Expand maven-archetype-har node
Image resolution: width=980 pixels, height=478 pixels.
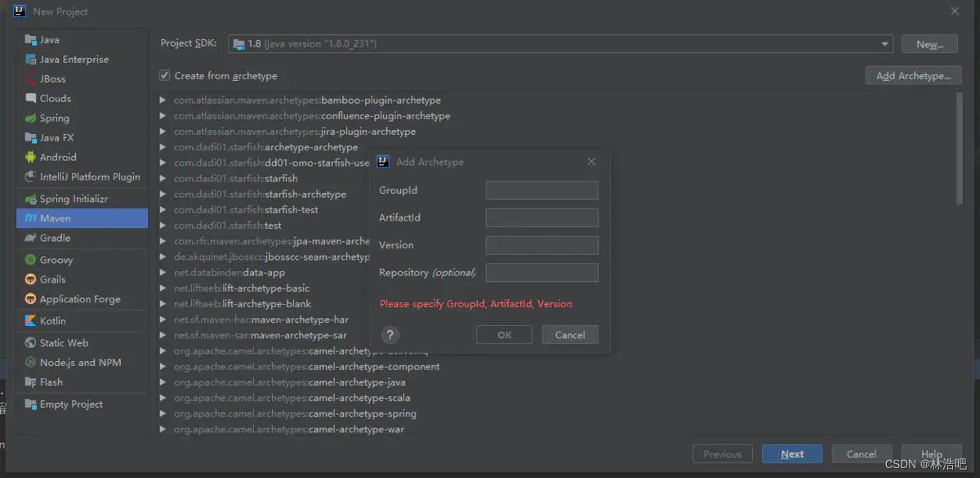(163, 319)
